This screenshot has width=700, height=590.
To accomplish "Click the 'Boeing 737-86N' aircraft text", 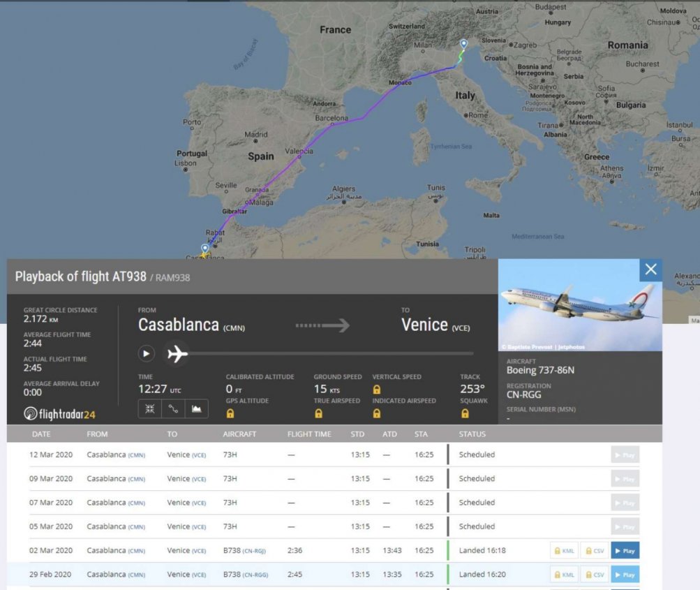I will (x=541, y=370).
